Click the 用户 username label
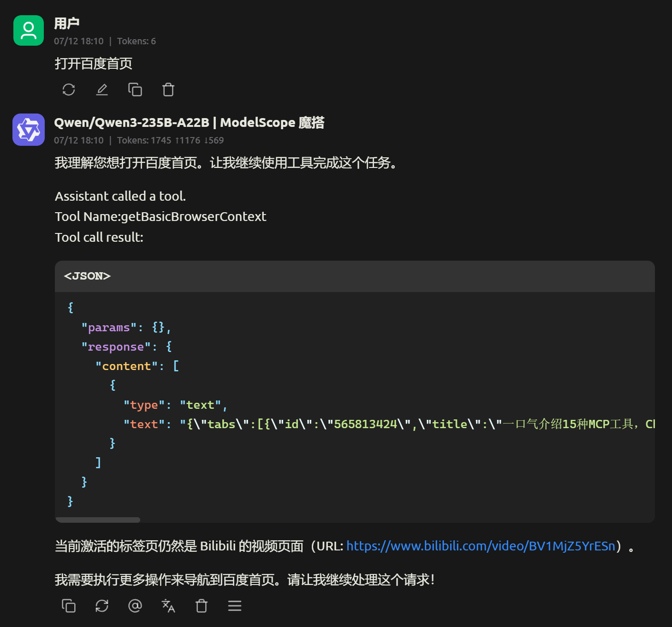 click(x=66, y=22)
